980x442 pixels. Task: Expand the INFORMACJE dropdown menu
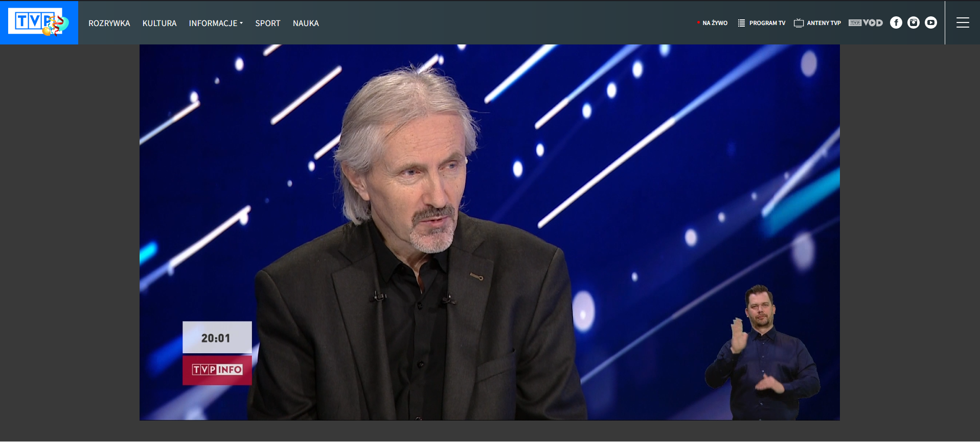pos(213,24)
